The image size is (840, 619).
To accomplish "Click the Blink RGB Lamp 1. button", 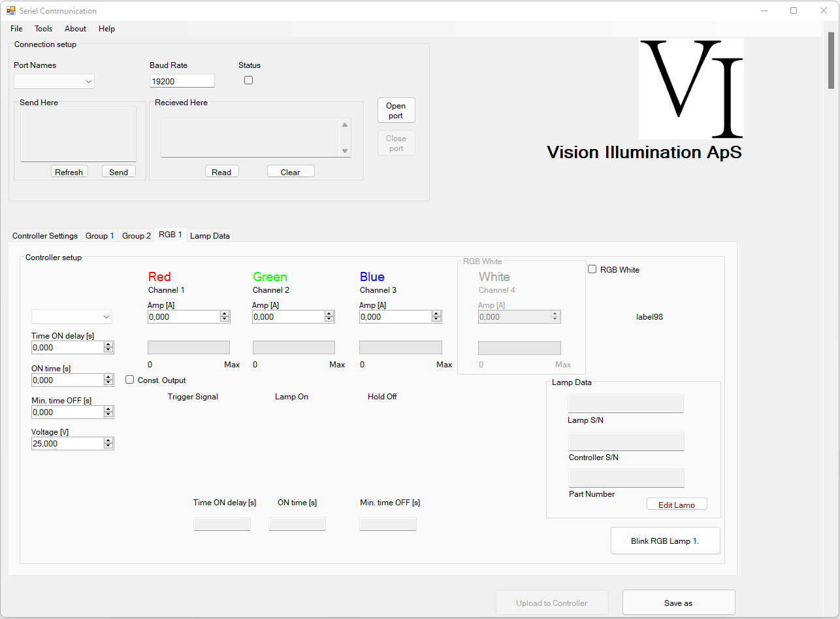I will coord(665,541).
